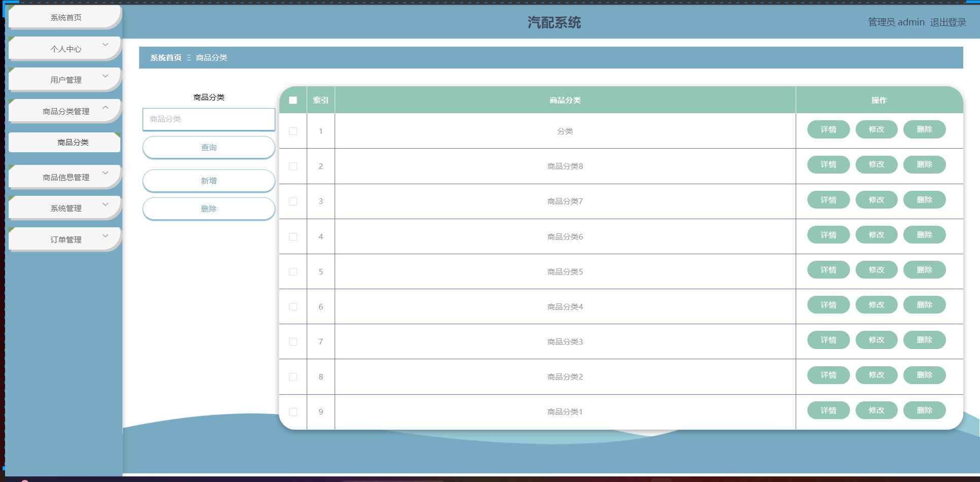Click 删除 for 商品分类4

pos(924,305)
